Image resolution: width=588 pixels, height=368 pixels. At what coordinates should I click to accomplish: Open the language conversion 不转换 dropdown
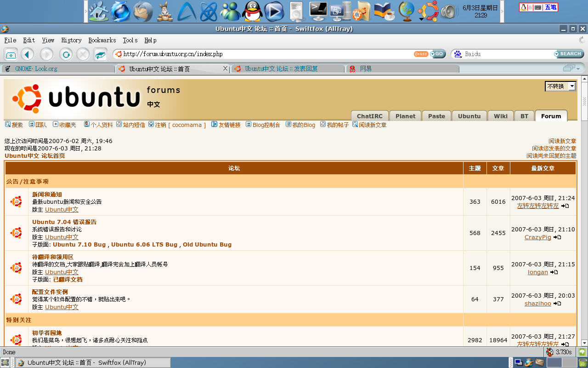click(560, 86)
